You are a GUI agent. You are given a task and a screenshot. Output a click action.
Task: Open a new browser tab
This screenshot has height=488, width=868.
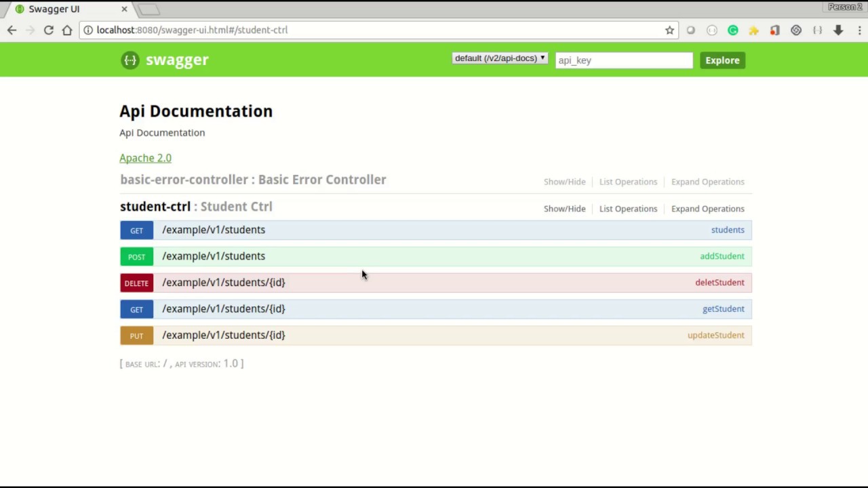point(149,9)
